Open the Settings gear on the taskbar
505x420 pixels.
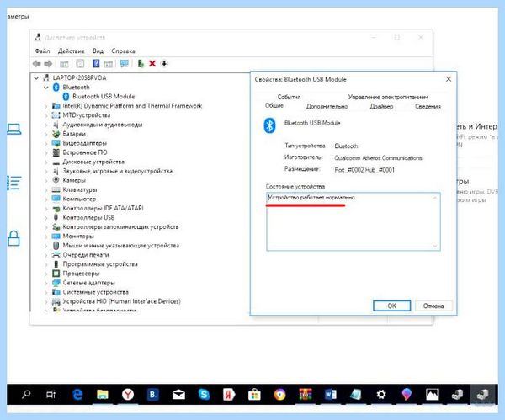tap(381, 394)
